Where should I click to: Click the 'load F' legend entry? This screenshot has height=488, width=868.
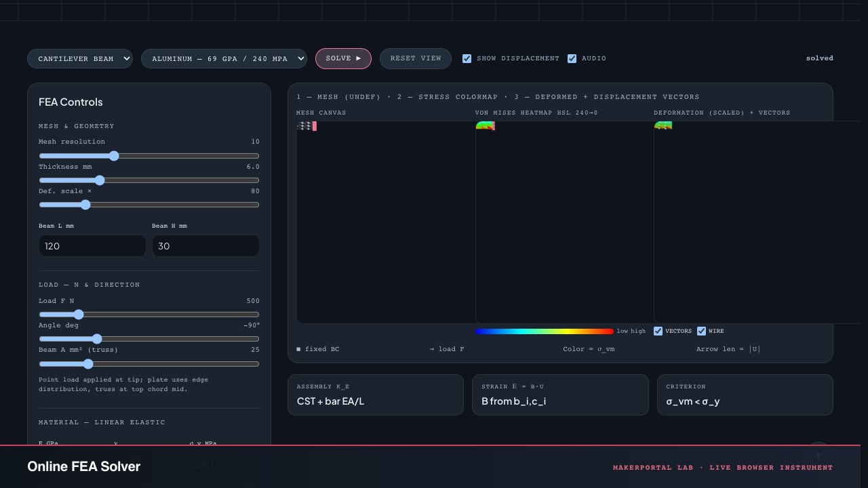coord(447,349)
